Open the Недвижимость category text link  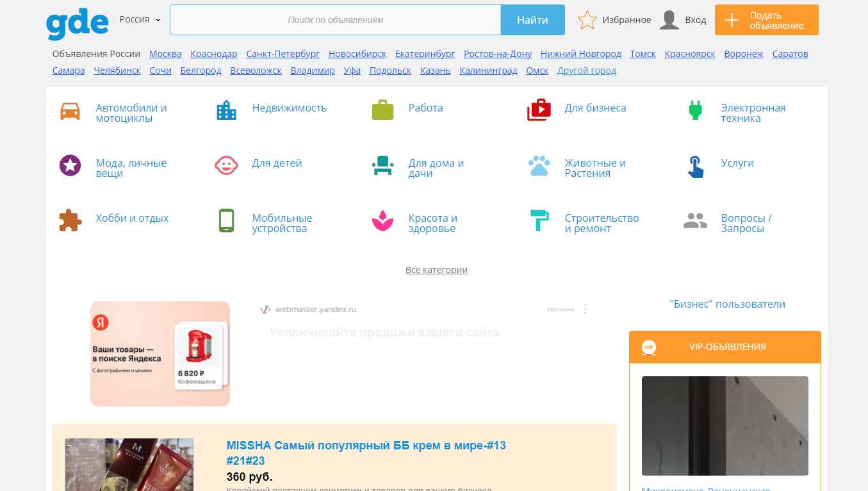coord(290,108)
